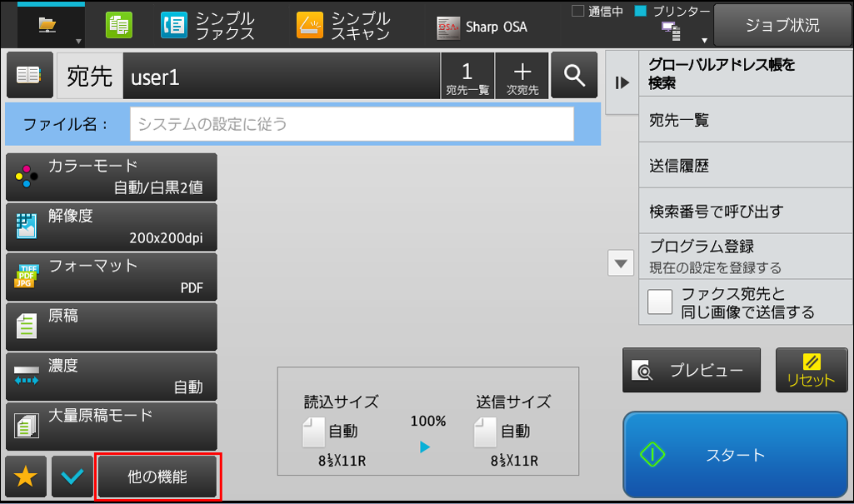Image resolution: width=854 pixels, height=504 pixels.
Task: Open the folder mode icon in top bar
Action: coord(47,24)
